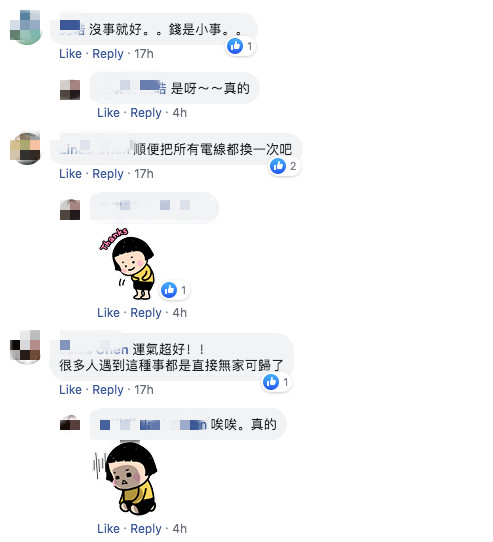Like the 唉唉。真的 sticker reply

point(109,529)
